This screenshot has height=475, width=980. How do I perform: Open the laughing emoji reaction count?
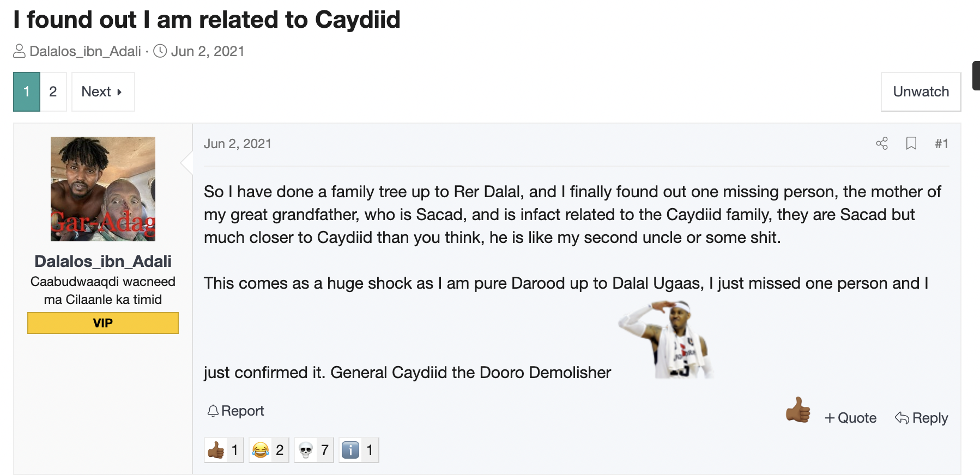[269, 450]
